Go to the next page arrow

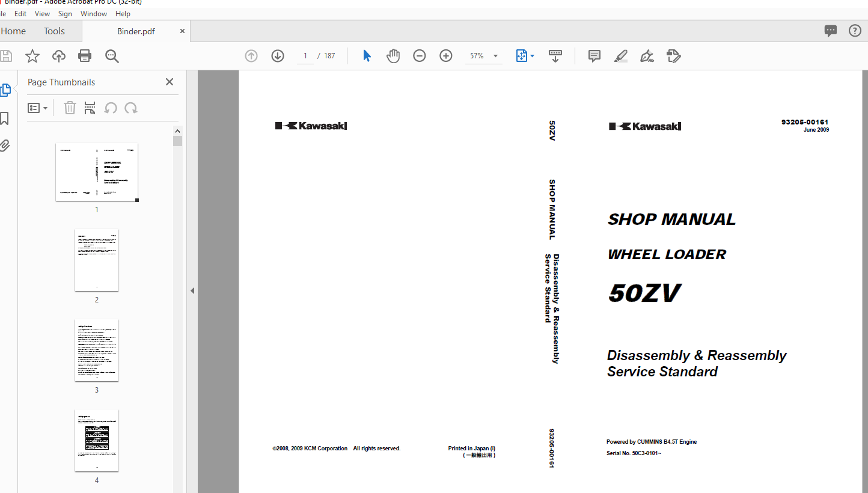click(x=278, y=56)
